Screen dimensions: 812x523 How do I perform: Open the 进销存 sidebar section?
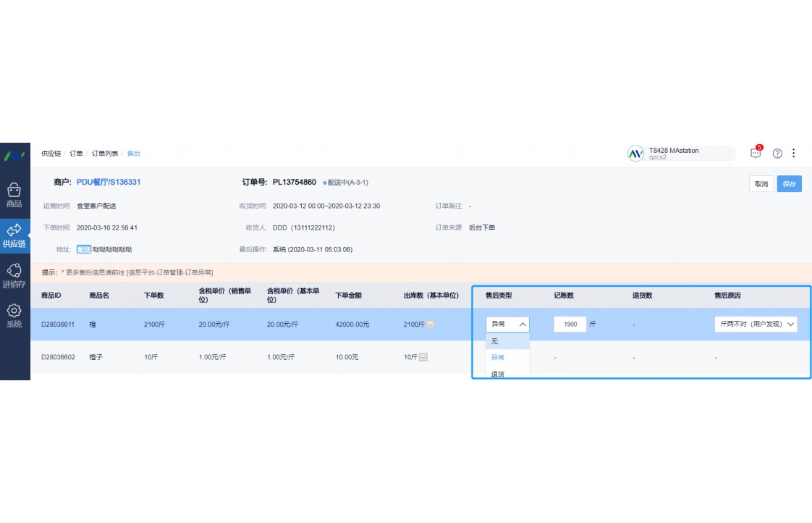(14, 276)
